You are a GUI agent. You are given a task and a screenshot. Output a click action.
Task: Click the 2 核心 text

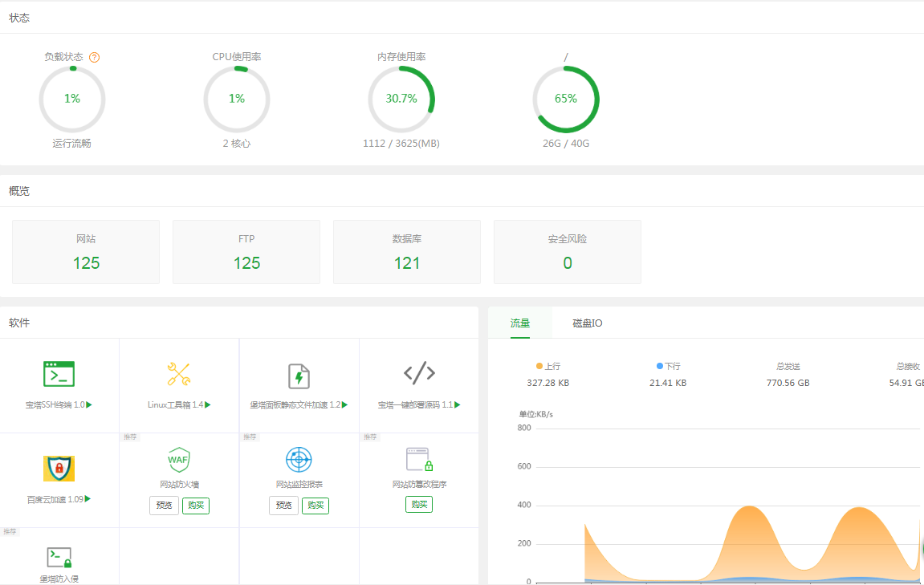click(237, 143)
